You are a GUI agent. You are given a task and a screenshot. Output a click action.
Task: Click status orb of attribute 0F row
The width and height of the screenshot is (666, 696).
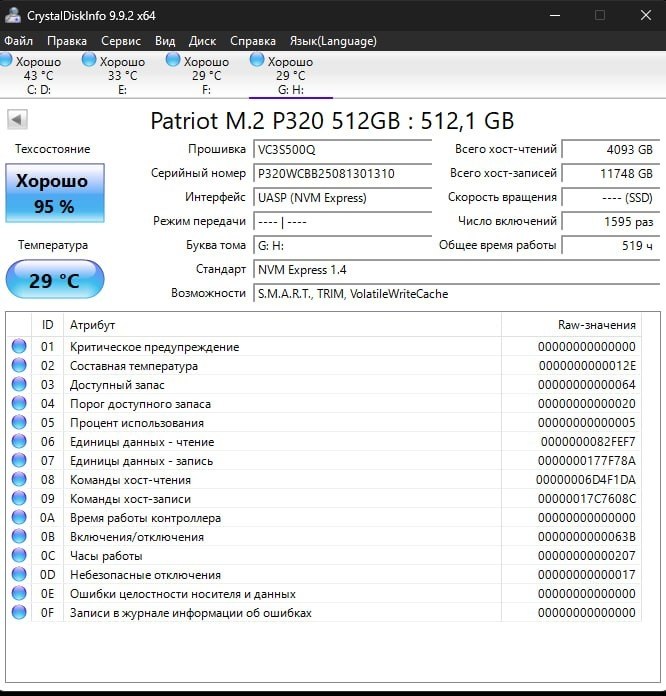click(x=19, y=613)
